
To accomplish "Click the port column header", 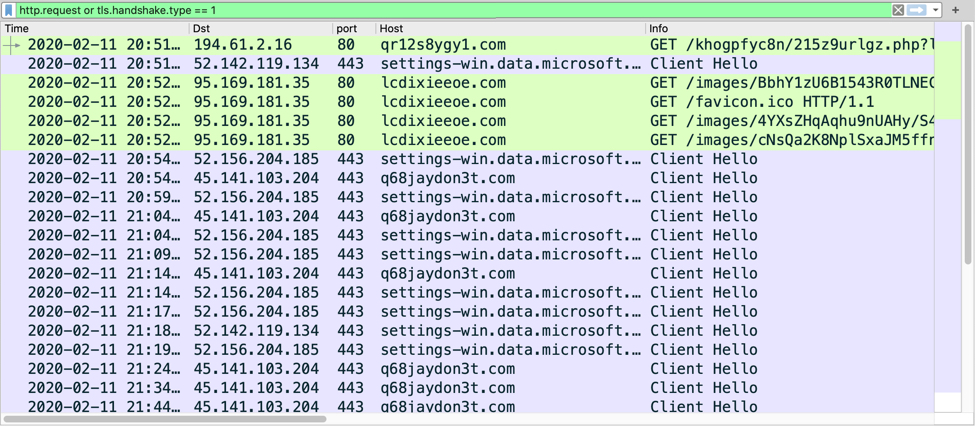I will [x=354, y=28].
